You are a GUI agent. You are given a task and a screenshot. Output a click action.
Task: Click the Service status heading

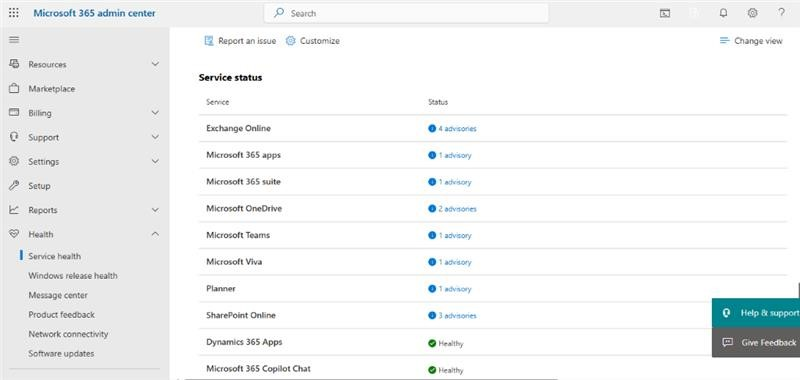230,78
